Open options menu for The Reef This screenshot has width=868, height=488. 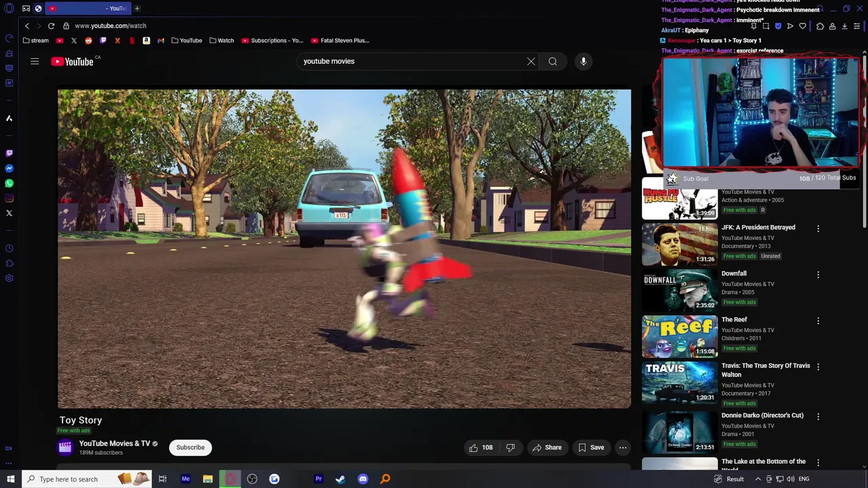point(818,321)
